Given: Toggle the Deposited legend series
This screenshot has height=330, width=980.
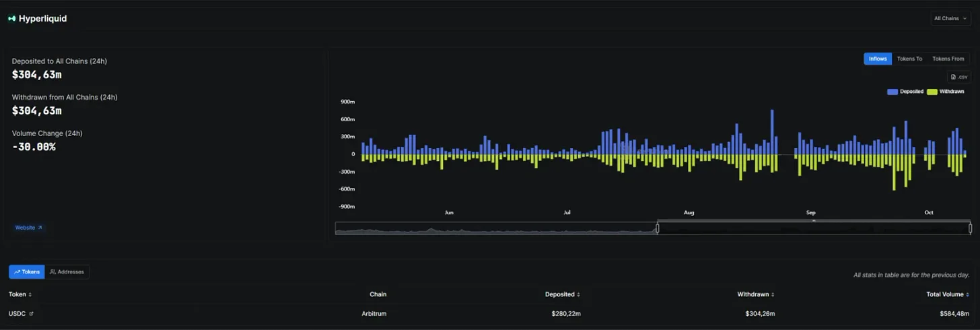Looking at the screenshot, I should (905, 92).
